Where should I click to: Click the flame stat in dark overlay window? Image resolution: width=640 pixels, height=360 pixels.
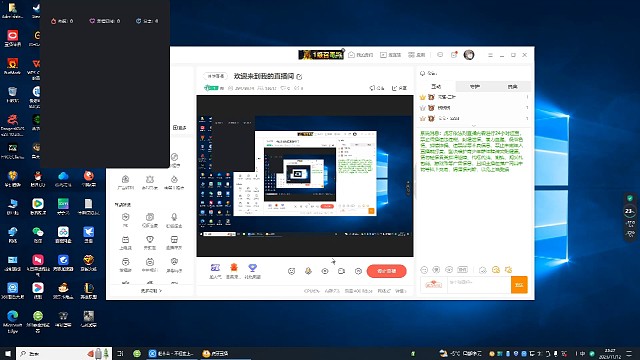pos(62,21)
